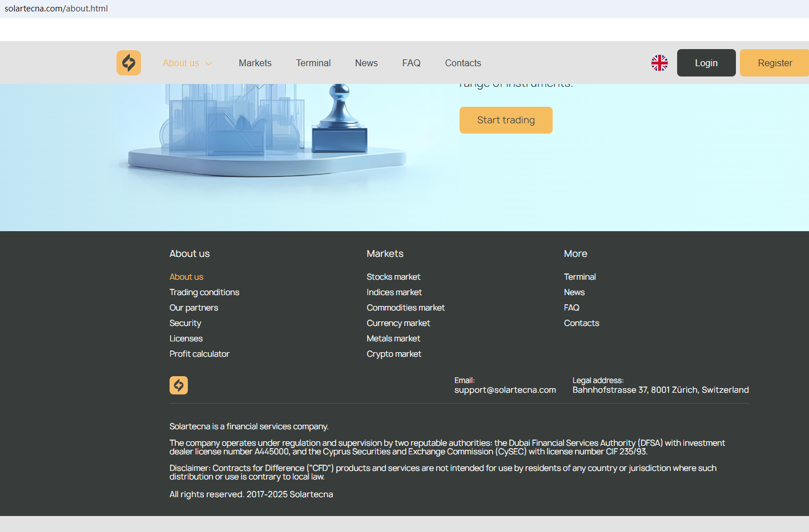Open the Terminal page from top navigation
The height and width of the screenshot is (532, 809).
click(313, 63)
